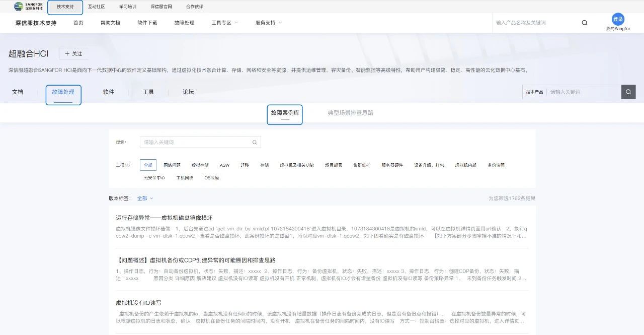Viewport: 644px width, 335px height.
Task: Filter by 备份快照 module
Action: 496,165
